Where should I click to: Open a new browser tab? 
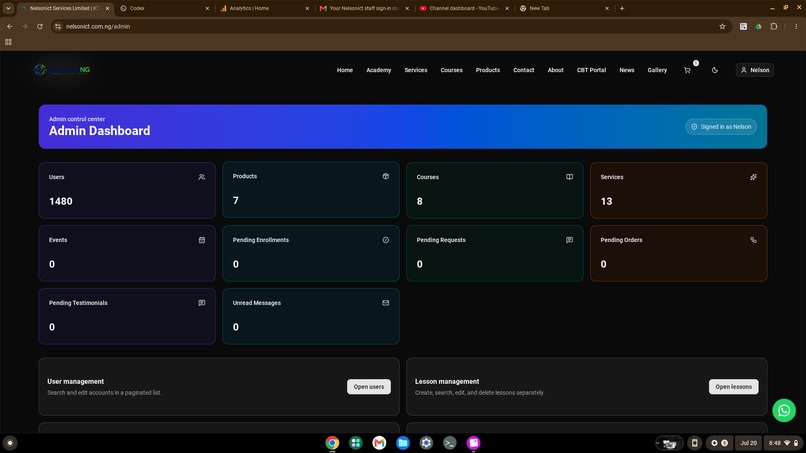click(622, 8)
